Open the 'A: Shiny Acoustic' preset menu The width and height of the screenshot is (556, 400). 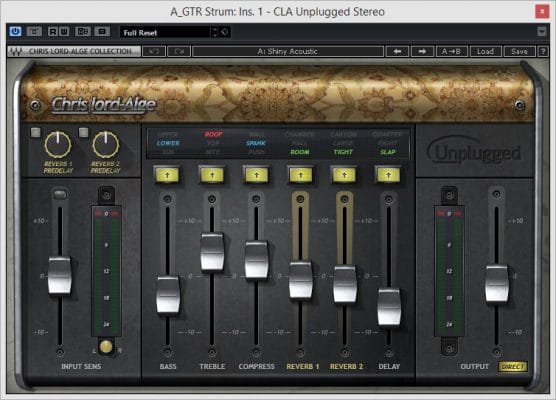coord(288,51)
